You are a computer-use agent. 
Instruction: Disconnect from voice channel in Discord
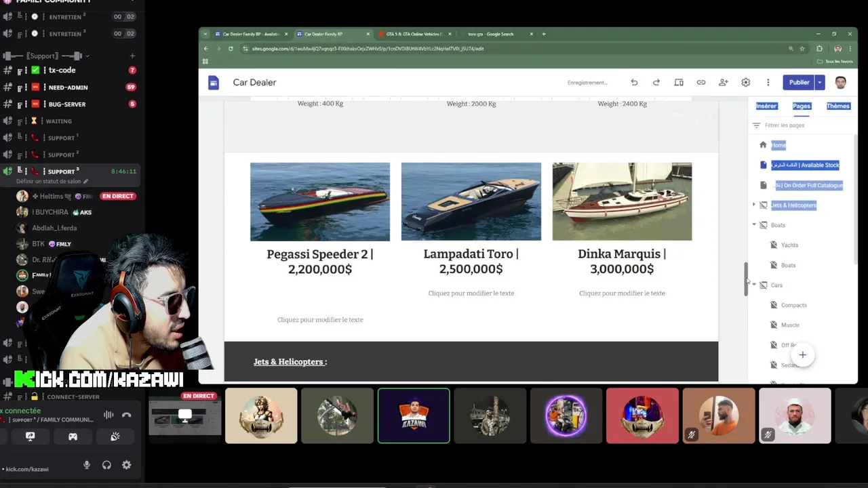click(x=126, y=415)
